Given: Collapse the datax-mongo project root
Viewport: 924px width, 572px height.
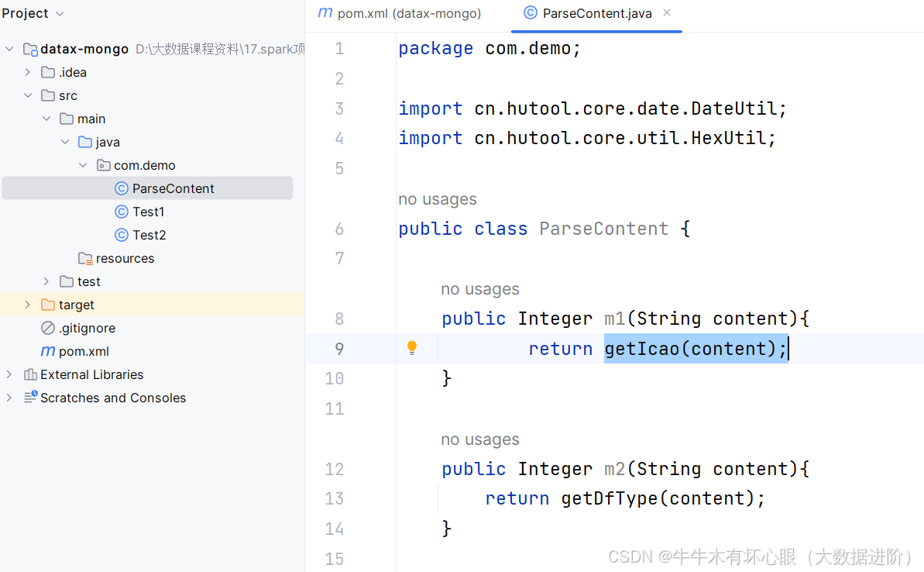Looking at the screenshot, I should pyautogui.click(x=9, y=49).
